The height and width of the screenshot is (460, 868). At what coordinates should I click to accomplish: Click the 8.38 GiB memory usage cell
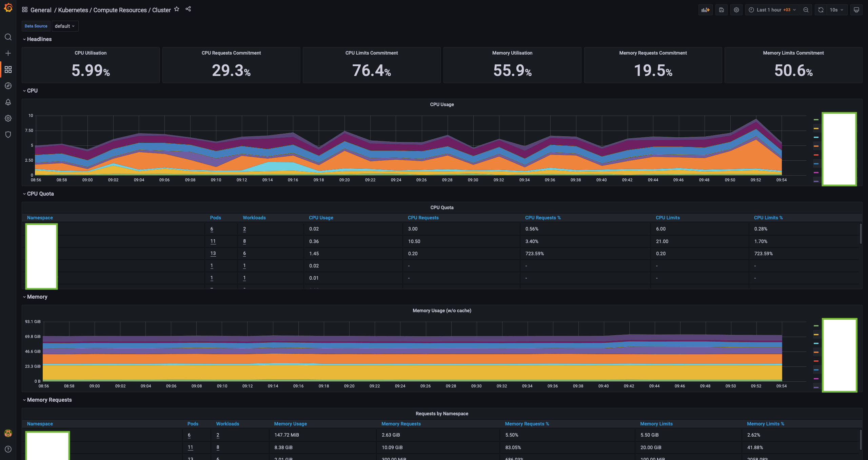click(x=283, y=447)
